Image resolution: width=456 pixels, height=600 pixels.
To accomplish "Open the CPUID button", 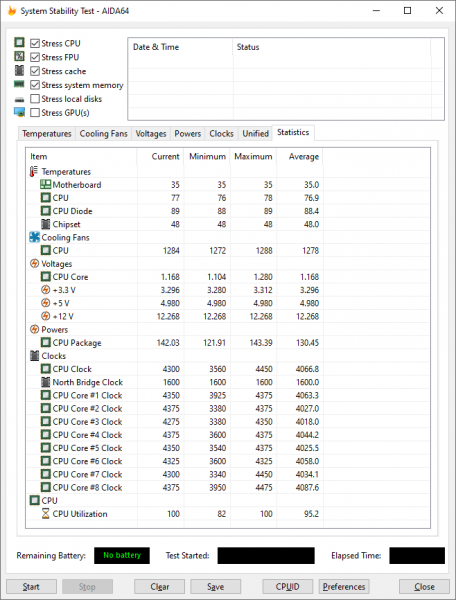I will pyautogui.click(x=287, y=587).
